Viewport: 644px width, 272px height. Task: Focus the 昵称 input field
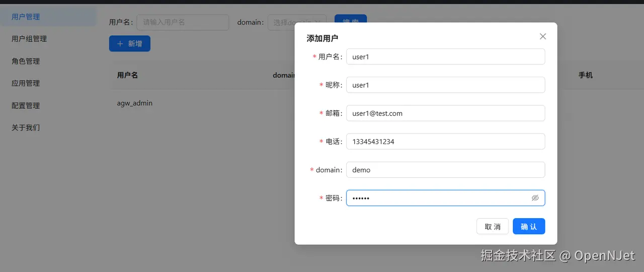446,85
